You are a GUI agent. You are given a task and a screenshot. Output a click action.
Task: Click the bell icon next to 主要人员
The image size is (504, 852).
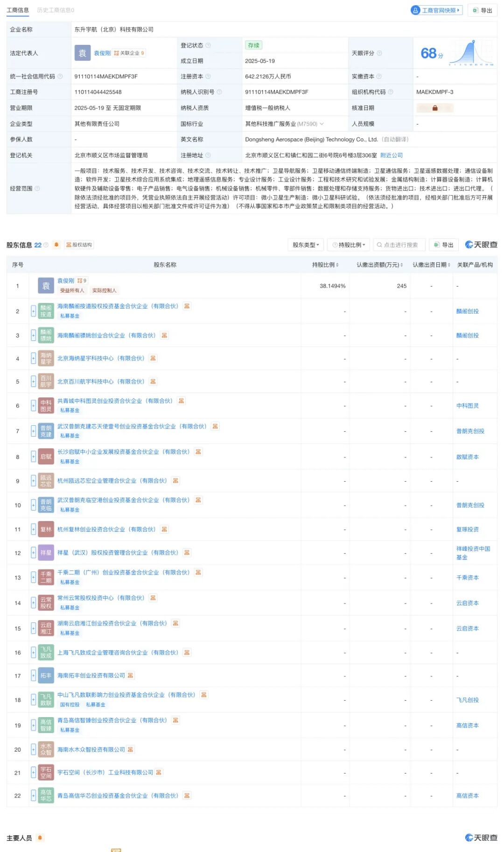(x=40, y=838)
